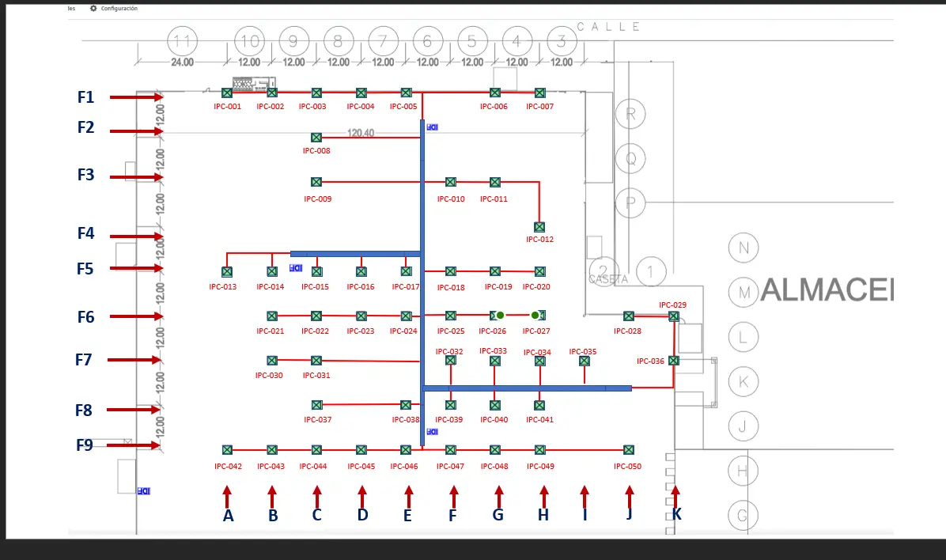The width and height of the screenshot is (946, 560).
Task: Select the IPC-007 node icon
Action: (x=540, y=93)
